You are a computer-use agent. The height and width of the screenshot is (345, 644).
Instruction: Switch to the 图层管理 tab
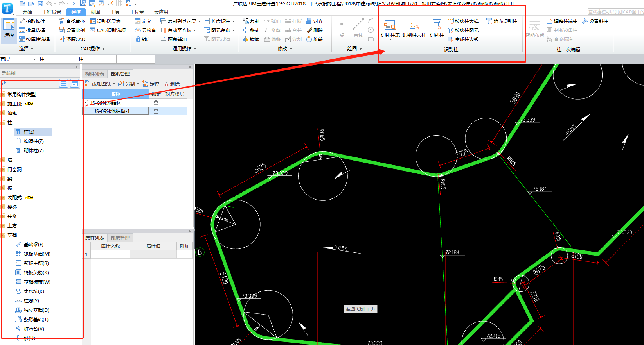click(120, 238)
